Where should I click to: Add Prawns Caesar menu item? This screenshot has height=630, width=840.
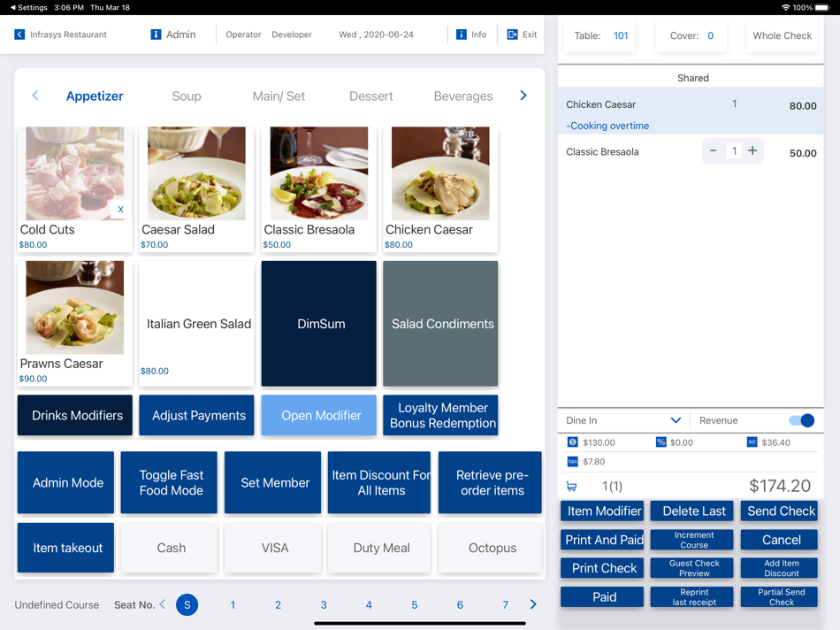point(75,323)
